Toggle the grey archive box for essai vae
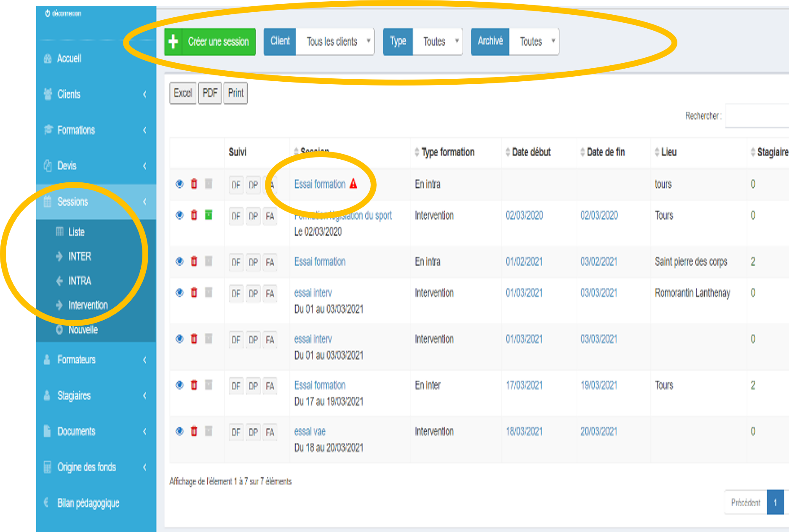 coord(209,431)
